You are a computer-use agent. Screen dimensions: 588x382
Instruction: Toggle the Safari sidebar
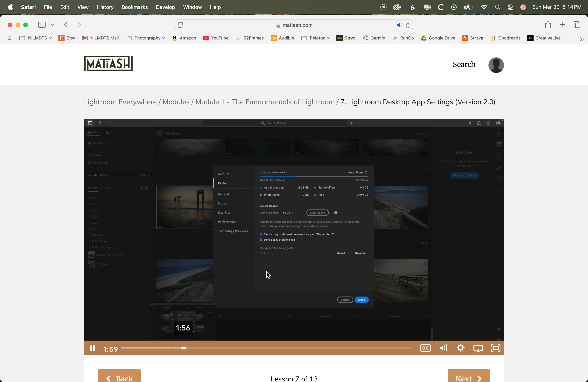click(42, 25)
